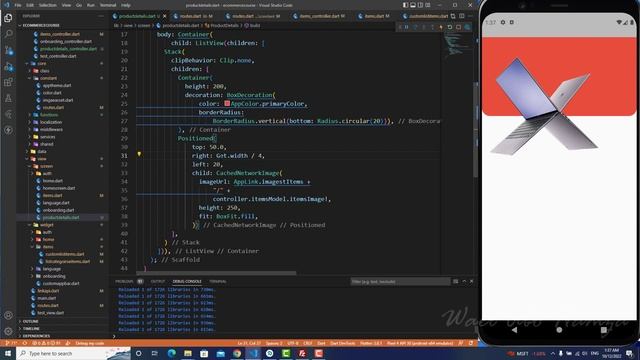The width and height of the screenshot is (640, 360).
Task: Open Google Chrome from the taskbar
Action: (237, 353)
